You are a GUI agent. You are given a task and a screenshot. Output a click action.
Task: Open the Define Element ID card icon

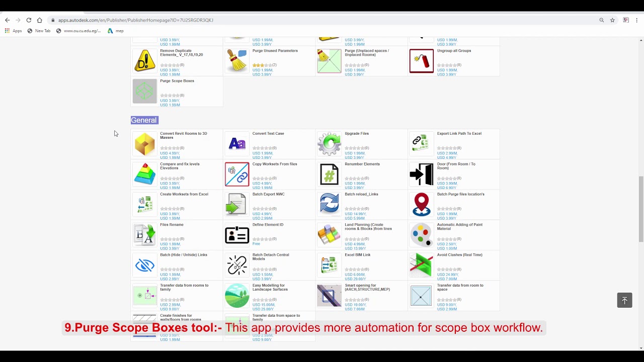pos(237,235)
